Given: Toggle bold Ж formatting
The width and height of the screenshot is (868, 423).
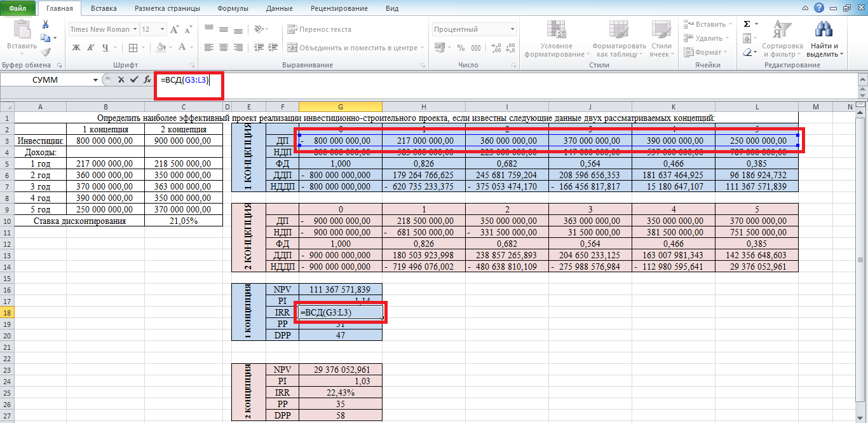Looking at the screenshot, I should (x=76, y=48).
